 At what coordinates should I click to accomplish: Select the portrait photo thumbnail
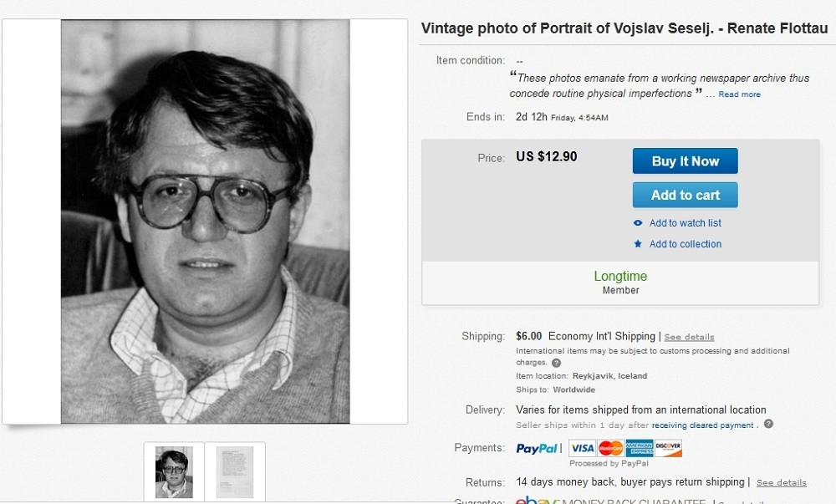click(174, 472)
